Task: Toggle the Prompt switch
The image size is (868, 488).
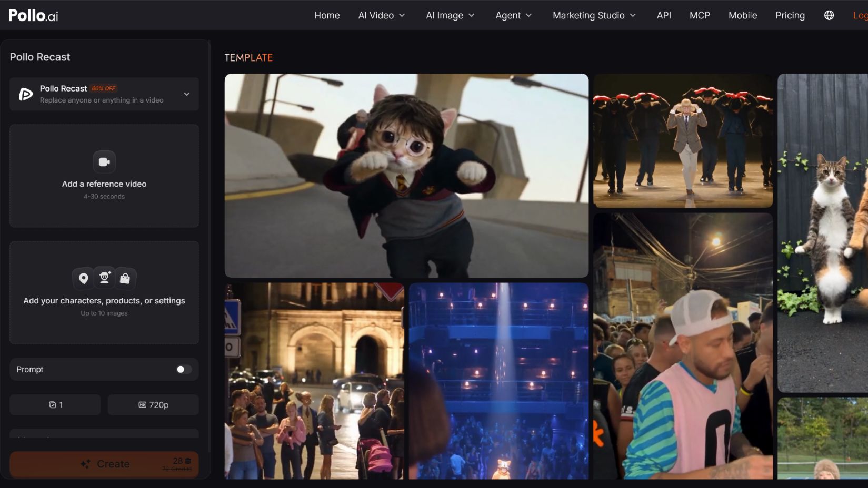Action: (x=184, y=369)
